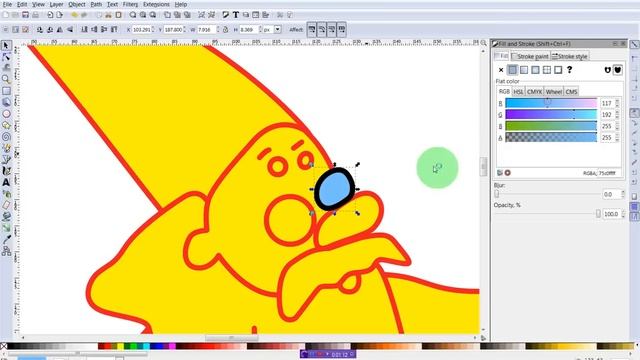Click the X position spinner arrows
The height and width of the screenshot is (360, 640).
click(x=153, y=30)
